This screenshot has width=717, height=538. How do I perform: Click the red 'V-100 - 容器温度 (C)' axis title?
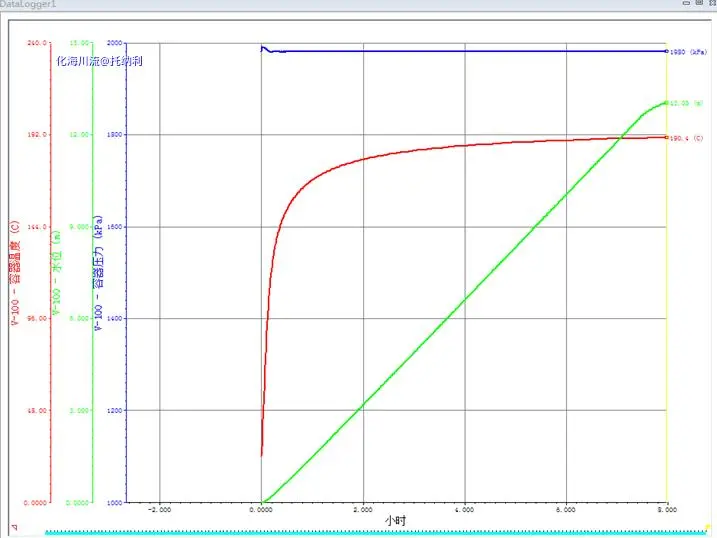tap(15, 272)
